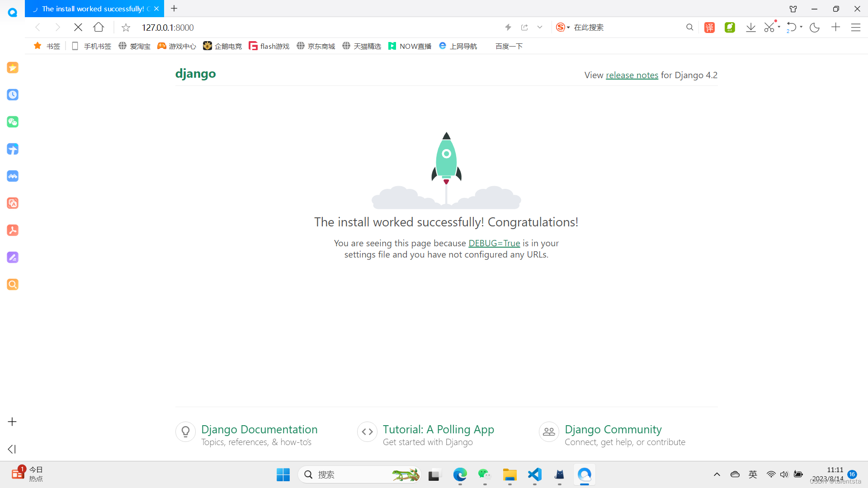The width and height of the screenshot is (868, 488).
Task: Open the green note extension icon
Action: pyautogui.click(x=730, y=28)
